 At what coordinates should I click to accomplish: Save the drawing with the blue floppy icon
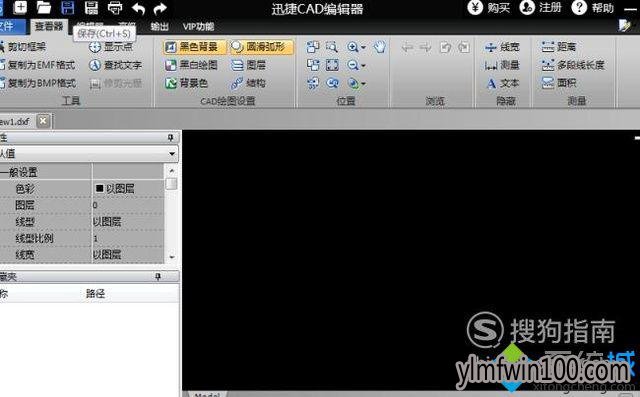coord(68,8)
